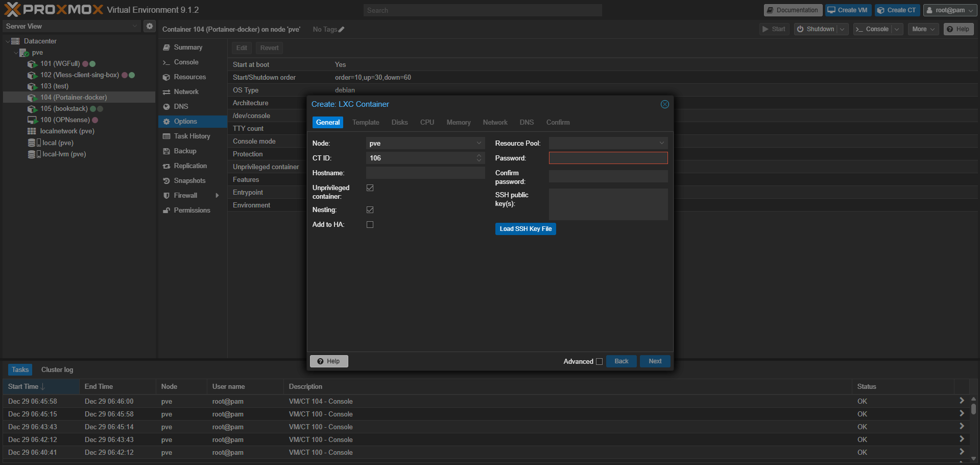This screenshot has width=980, height=465.
Task: Click the Replication icon in sidebar
Action: pyautogui.click(x=166, y=166)
